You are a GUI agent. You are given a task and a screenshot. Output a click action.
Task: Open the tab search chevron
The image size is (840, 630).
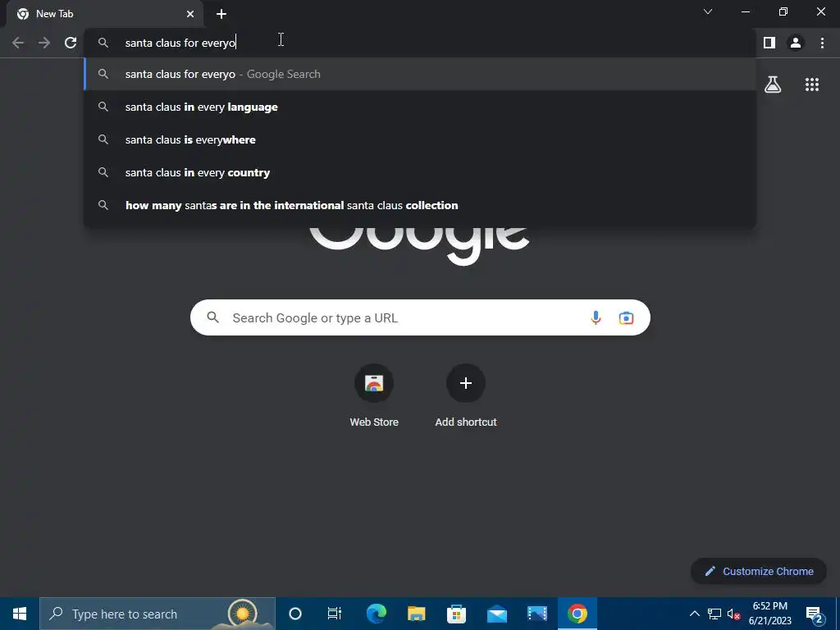[708, 11]
